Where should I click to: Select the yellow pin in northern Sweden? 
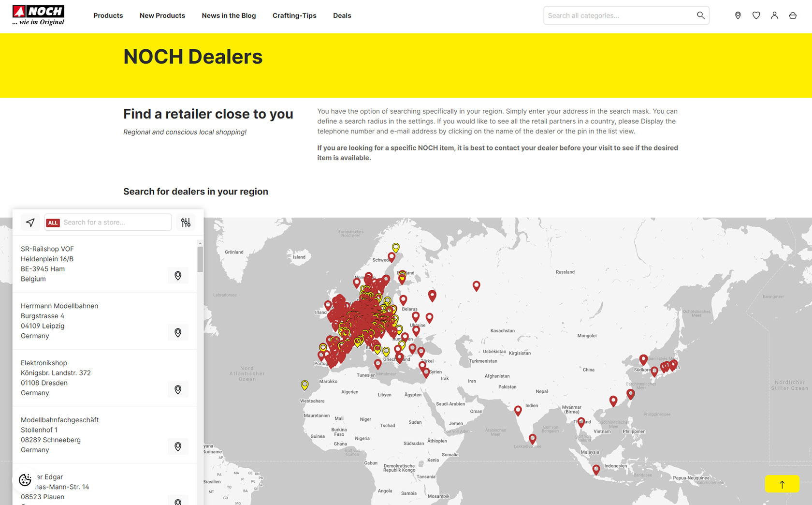[395, 248]
